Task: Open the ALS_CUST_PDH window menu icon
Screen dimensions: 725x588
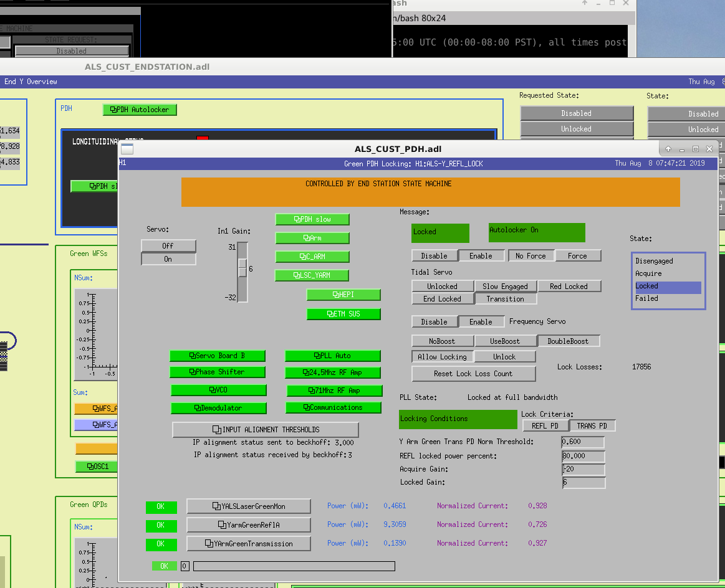Action: click(128, 149)
